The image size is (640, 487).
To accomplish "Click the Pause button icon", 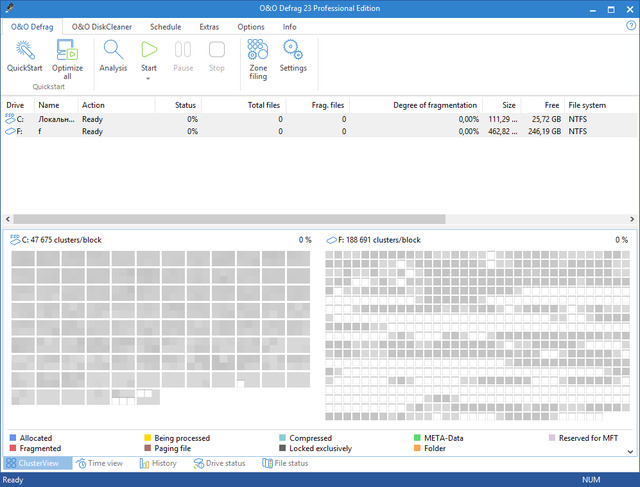I will 183,50.
